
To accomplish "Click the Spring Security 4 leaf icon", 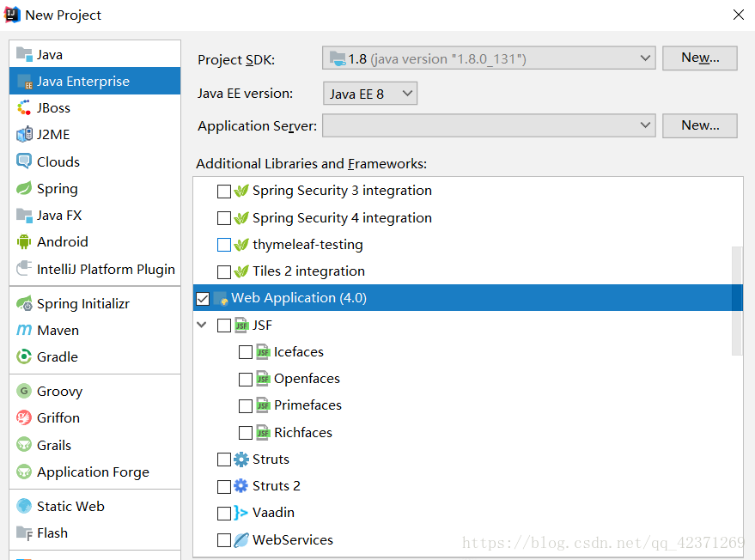I will (x=241, y=217).
